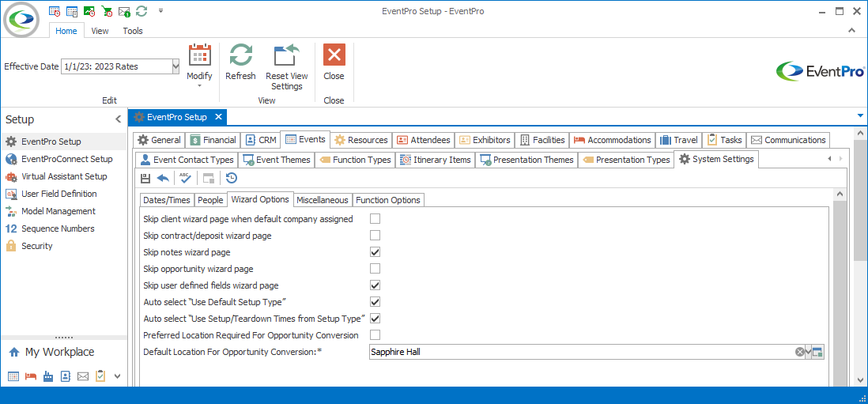868x404 pixels.
Task: Click the EventPro application logo button
Action: pyautogui.click(x=21, y=19)
